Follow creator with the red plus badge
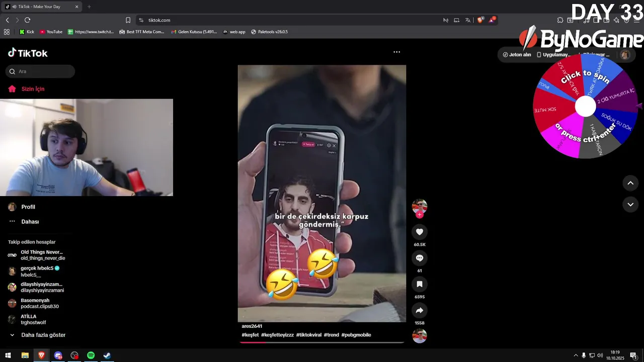Viewport: 644px width, 362px height. (420, 215)
